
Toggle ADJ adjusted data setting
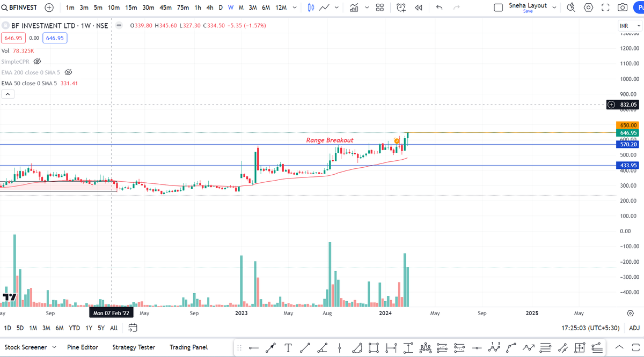pyautogui.click(x=634, y=328)
